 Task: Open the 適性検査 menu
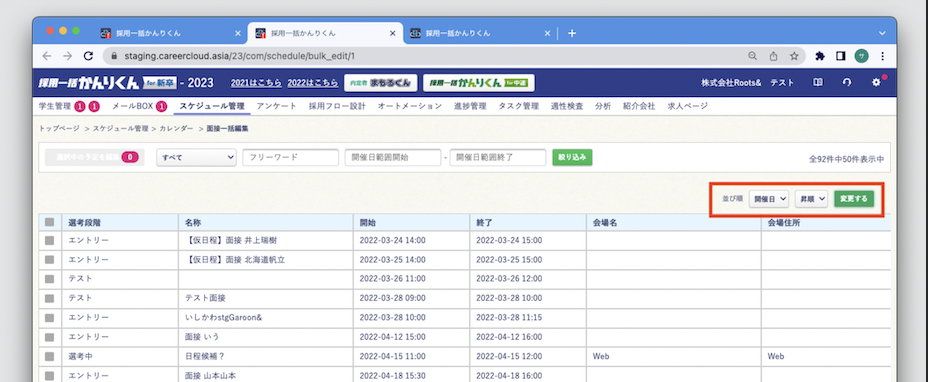567,106
